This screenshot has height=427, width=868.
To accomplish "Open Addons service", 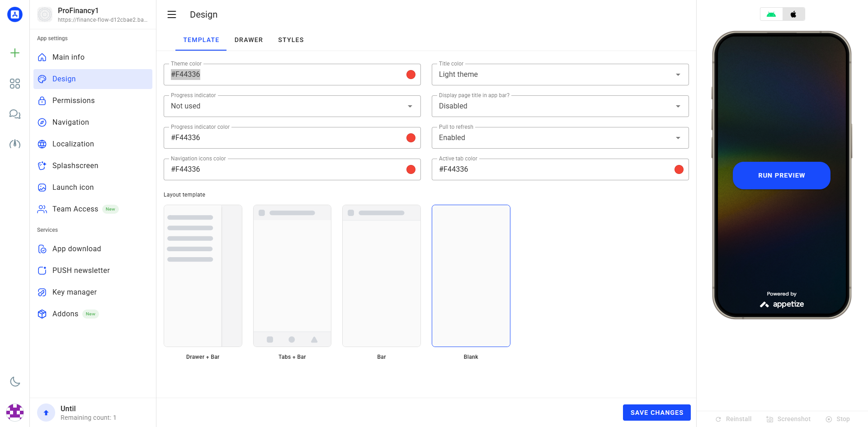I will click(x=93, y=314).
